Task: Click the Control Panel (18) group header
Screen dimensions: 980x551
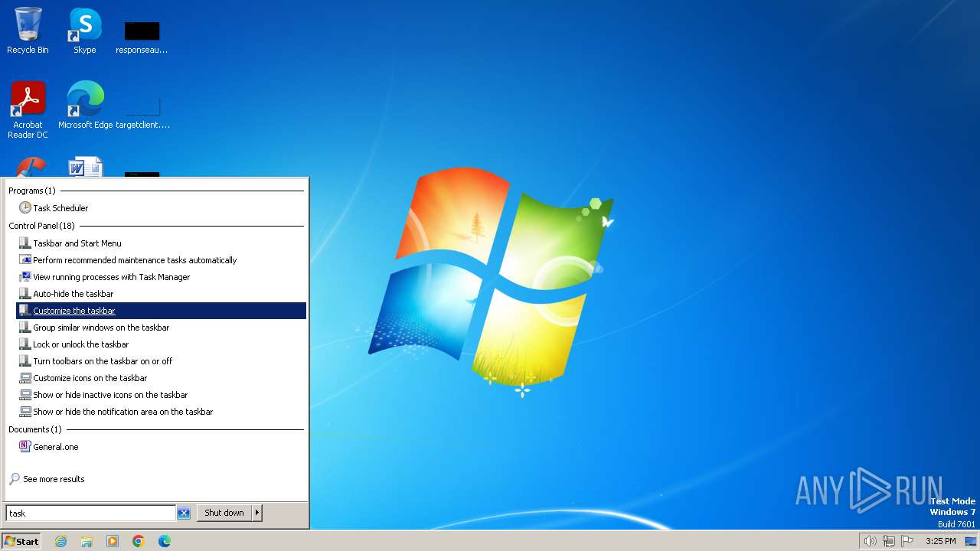Action: point(42,226)
